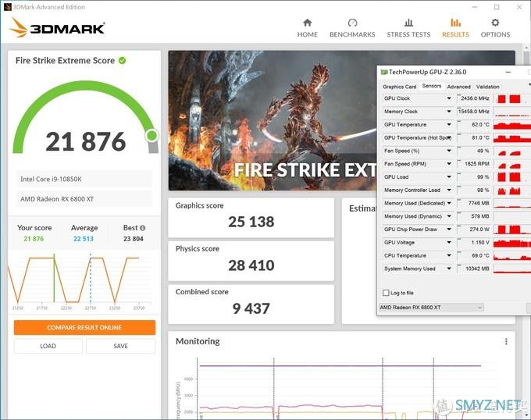Switch to the Graphics Card tab in GPU-Z

(x=399, y=87)
